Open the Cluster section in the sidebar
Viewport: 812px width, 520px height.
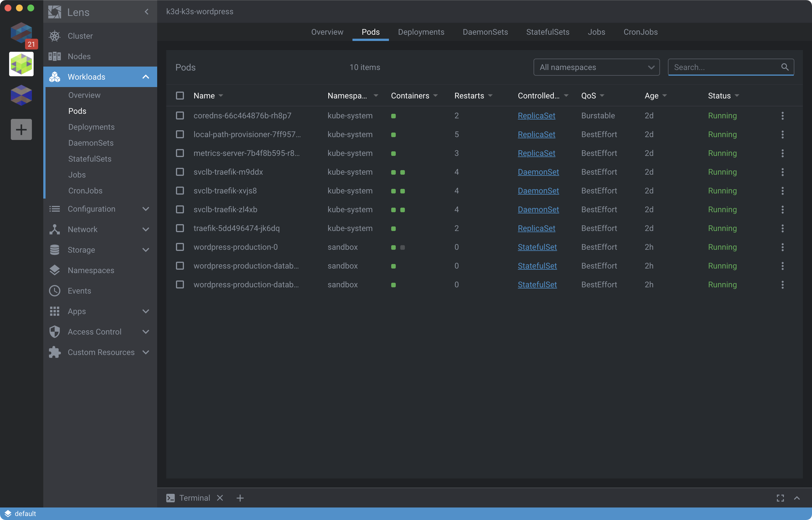(100, 36)
